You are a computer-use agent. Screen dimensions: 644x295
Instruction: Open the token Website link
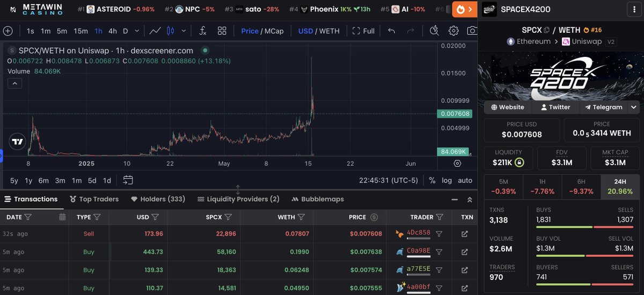pyautogui.click(x=507, y=107)
